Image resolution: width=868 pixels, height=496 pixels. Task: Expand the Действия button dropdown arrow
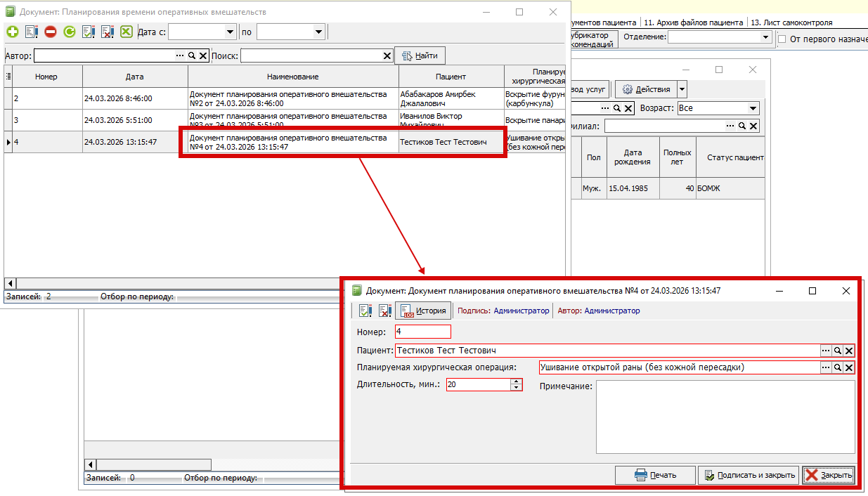pyautogui.click(x=681, y=89)
